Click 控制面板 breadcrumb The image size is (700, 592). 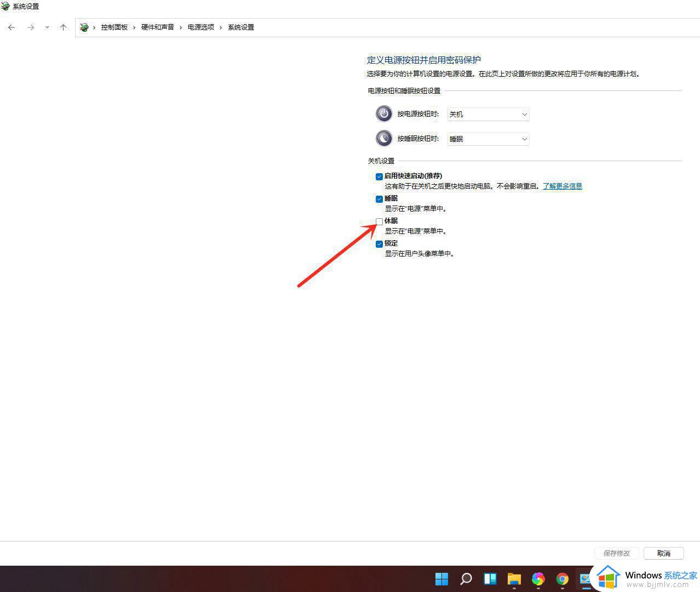pyautogui.click(x=114, y=27)
